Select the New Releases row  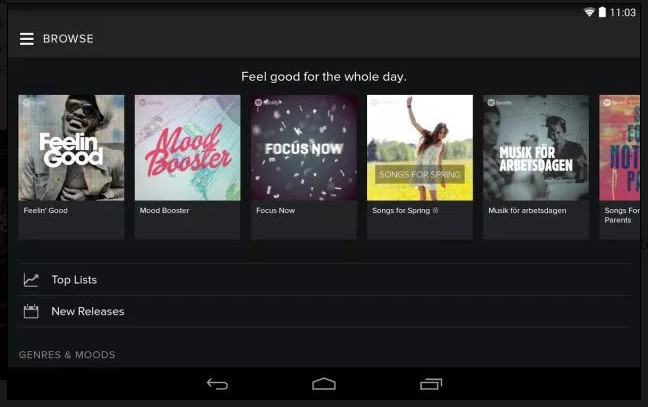(324, 311)
